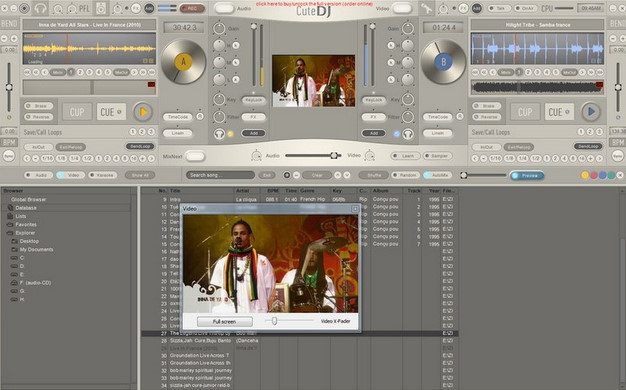Screen dimensions: 626x390
Task: Click the CUP button on deck B
Action: pyautogui.click(x=525, y=112)
